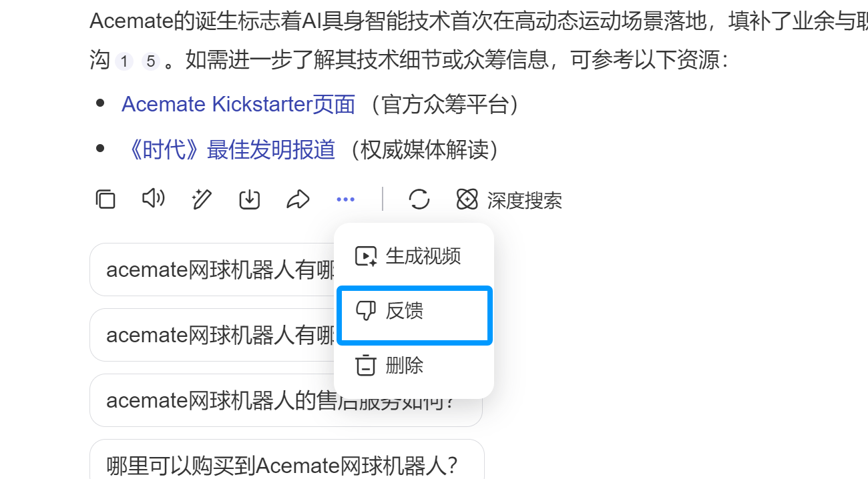
Task: Copy the response with the copy icon
Action: (x=105, y=199)
